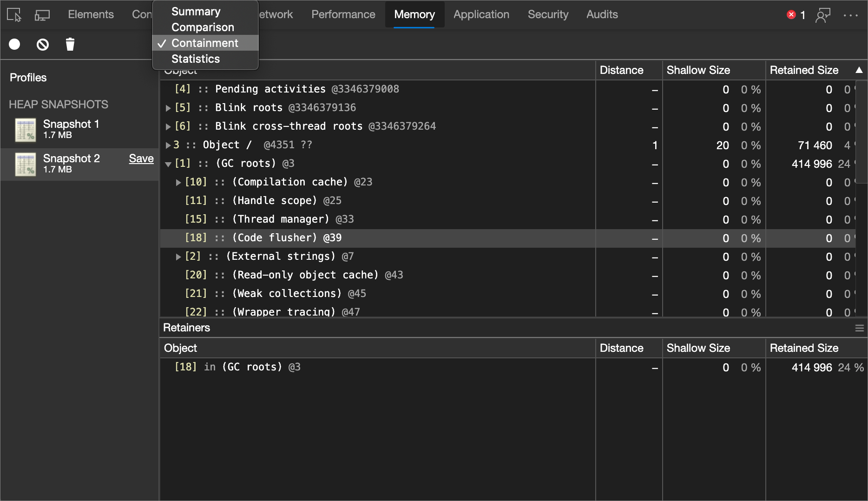
Task: Delete the selected snapshot with the trash icon
Action: coord(70,44)
